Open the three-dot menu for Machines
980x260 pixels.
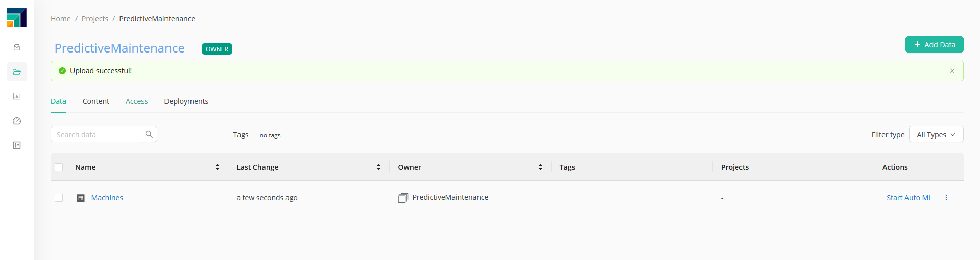tap(946, 198)
